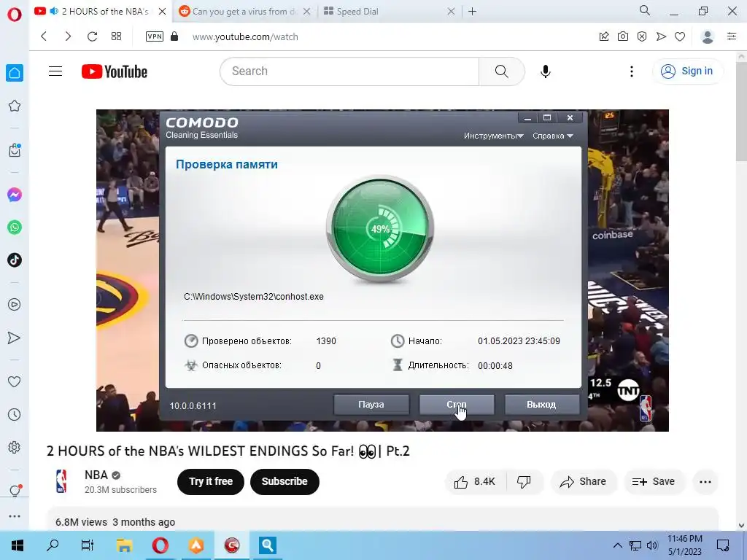Viewport: 747px width, 560px height.
Task: Open sidebar Settings gear
Action: click(x=15, y=448)
